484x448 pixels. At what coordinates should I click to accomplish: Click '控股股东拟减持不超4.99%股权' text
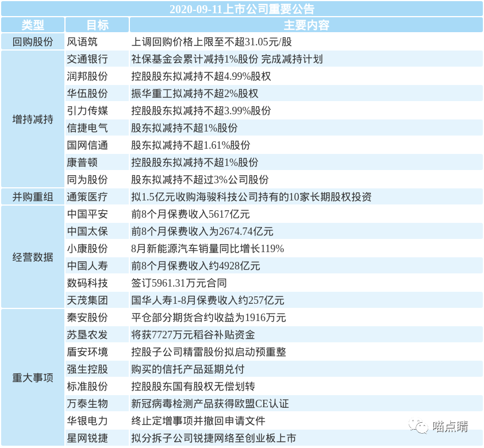point(201,76)
